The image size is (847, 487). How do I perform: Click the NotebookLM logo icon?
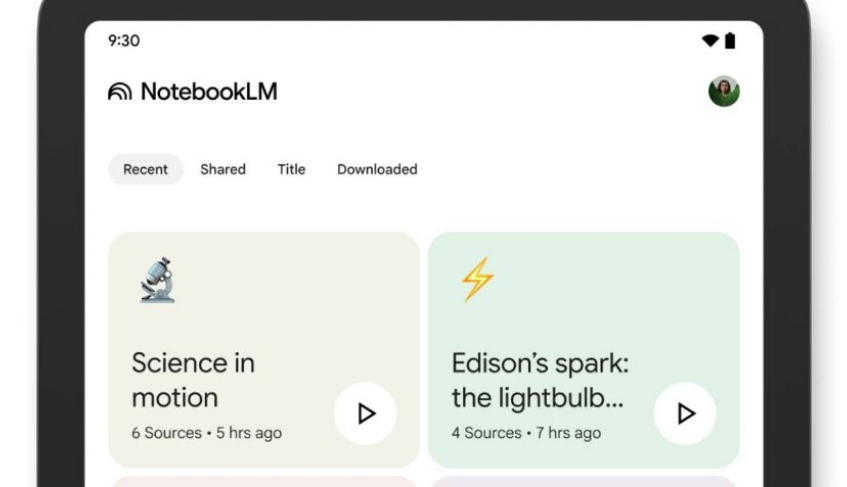coord(119,92)
